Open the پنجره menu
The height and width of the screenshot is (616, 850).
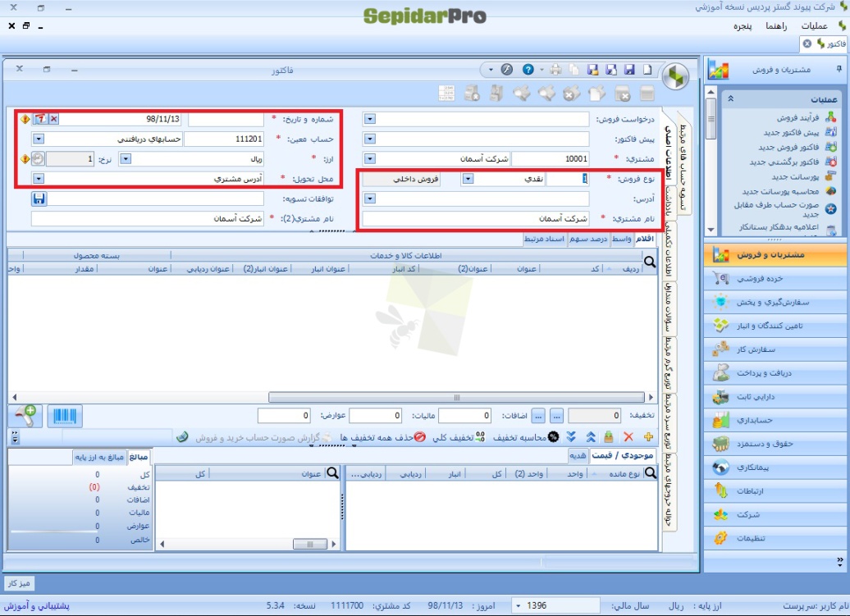(743, 26)
